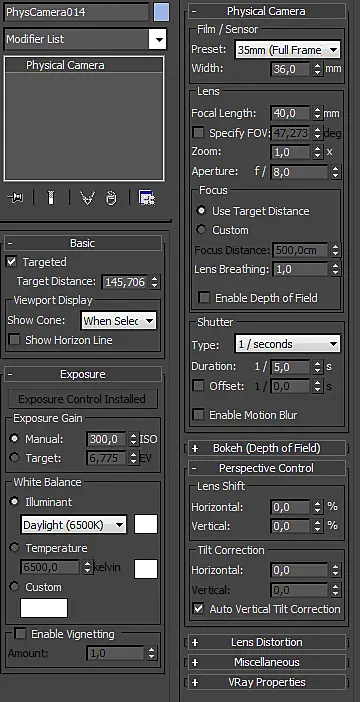
Task: Enable the Vignetting checkbox
Action: pos(20,634)
